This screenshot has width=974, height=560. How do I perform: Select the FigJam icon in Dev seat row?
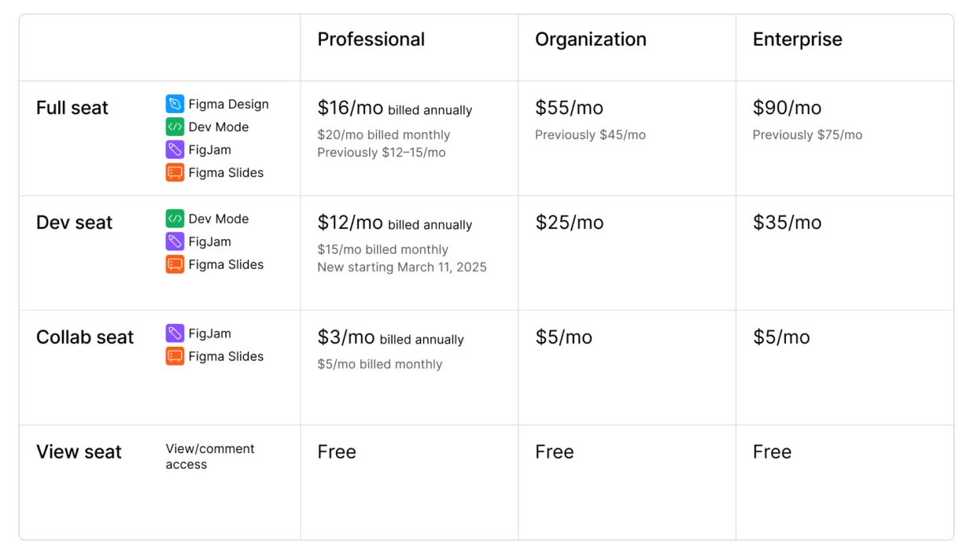click(175, 241)
